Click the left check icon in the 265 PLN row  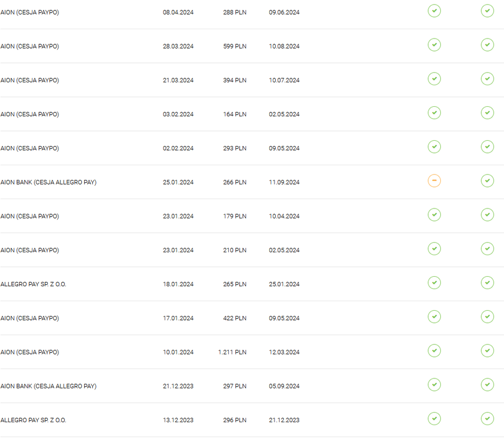coord(434,283)
